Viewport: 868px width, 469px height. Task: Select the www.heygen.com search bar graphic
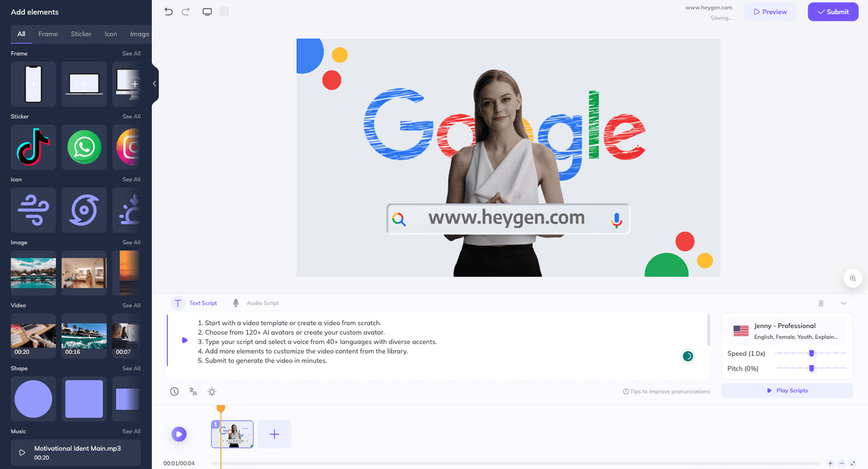508,219
